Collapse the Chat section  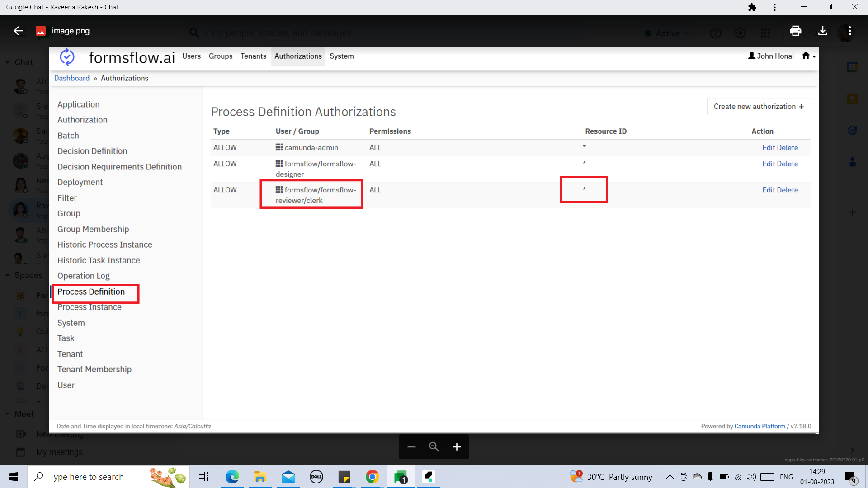(x=7, y=62)
